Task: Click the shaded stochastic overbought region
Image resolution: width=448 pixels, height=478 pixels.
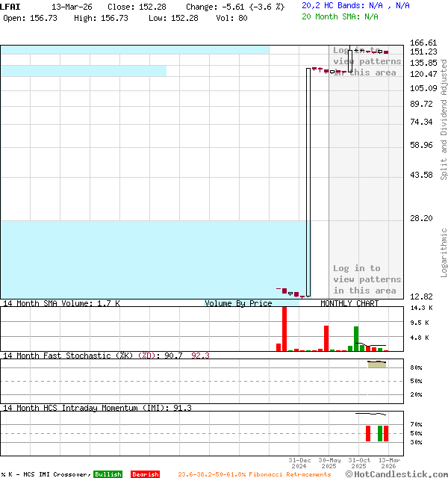Action: pos(377,364)
